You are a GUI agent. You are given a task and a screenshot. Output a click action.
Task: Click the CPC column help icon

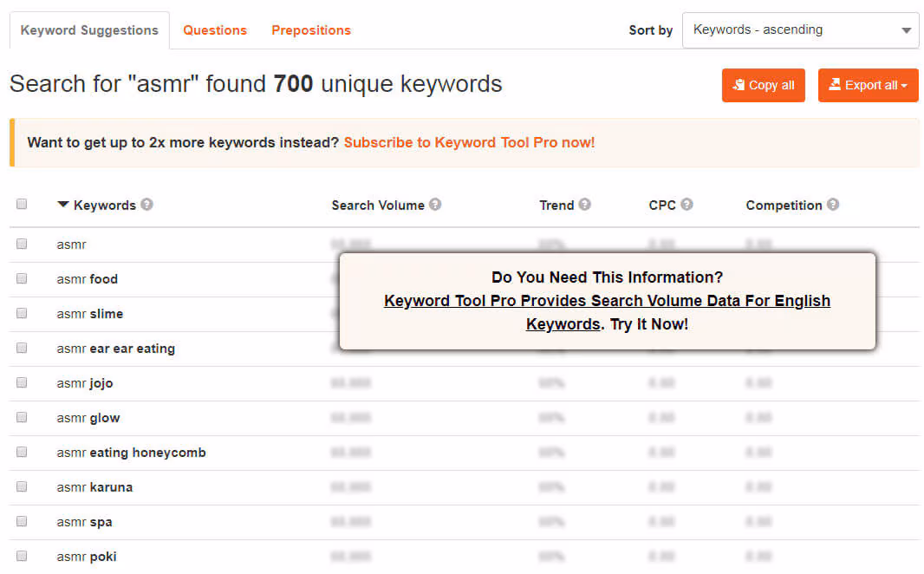pyautogui.click(x=686, y=205)
